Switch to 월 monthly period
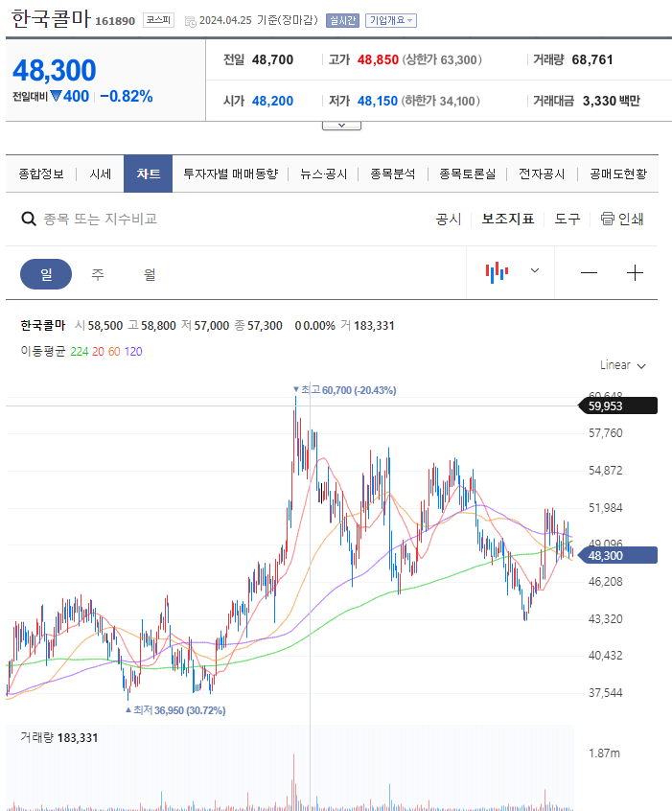Viewport: 672px width, 811px height. tap(150, 274)
